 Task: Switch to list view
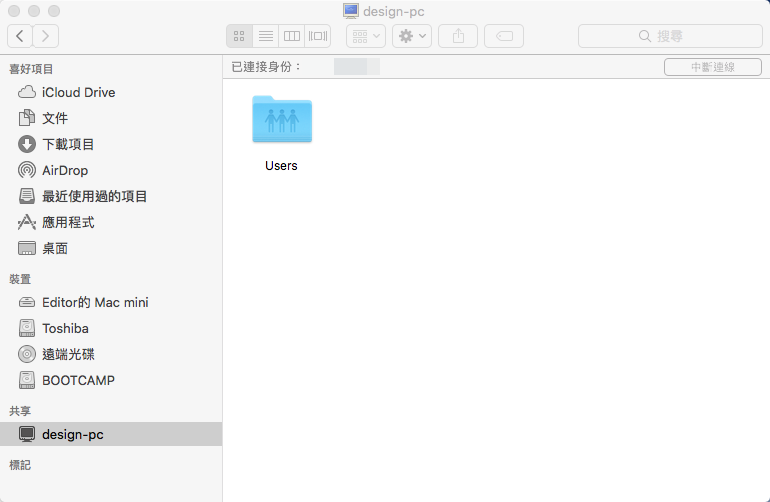click(x=266, y=36)
